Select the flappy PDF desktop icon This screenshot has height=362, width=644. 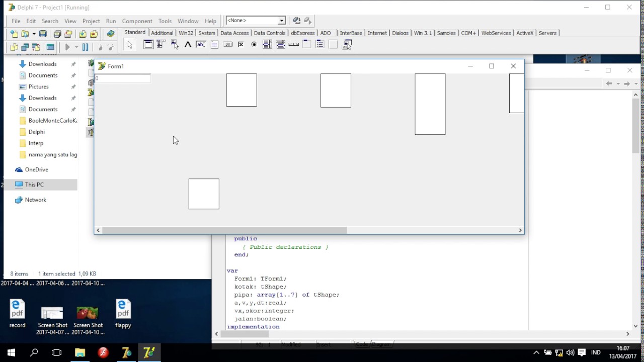coord(123,314)
